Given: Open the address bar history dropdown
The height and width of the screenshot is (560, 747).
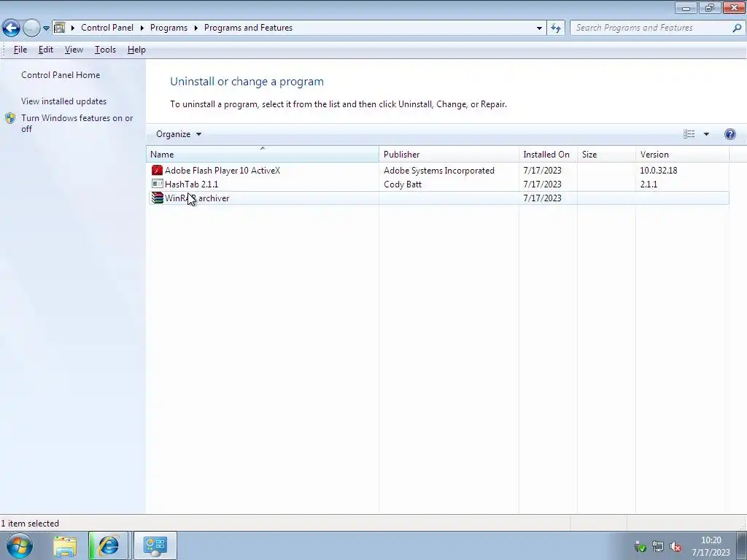Looking at the screenshot, I should pos(539,28).
